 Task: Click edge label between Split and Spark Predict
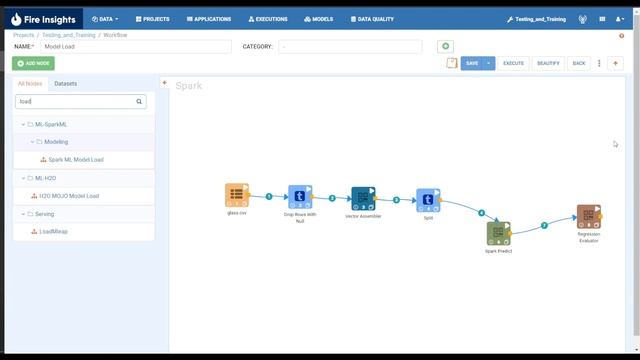[482, 213]
